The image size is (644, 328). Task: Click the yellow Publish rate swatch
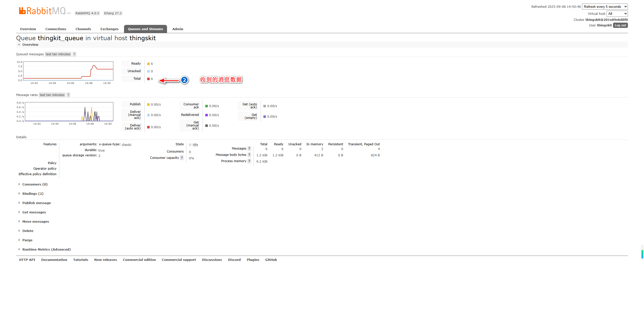coord(148,105)
